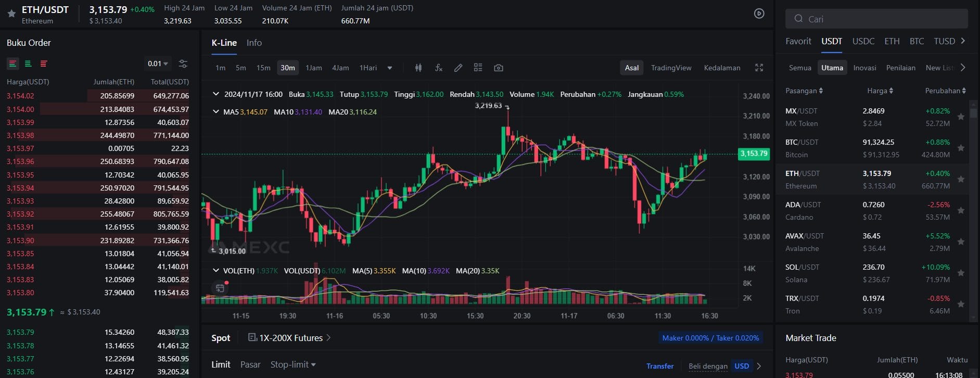
Task: Open the Transfer link
Action: (x=660, y=366)
